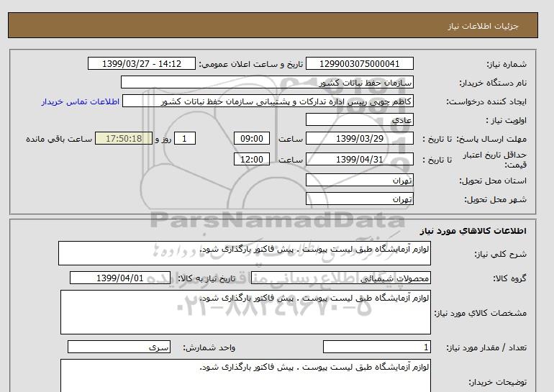Click the goods need date 1399/04/01

120,278
